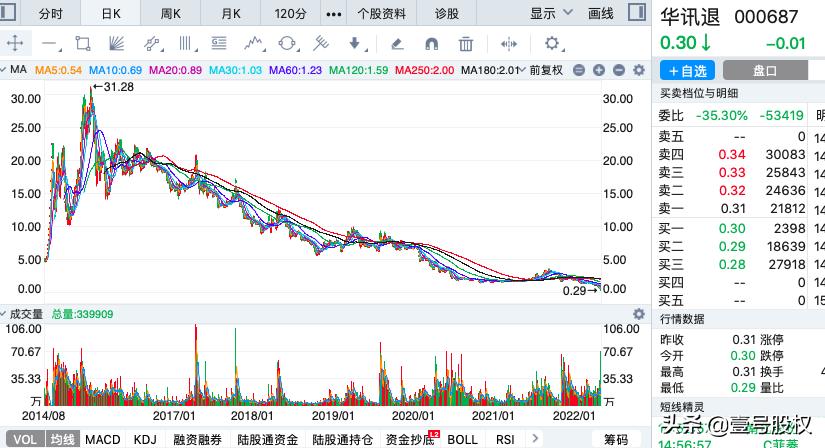Click the 卖一 price 0.31
Viewport: 825px width, 448px height.
click(x=733, y=208)
